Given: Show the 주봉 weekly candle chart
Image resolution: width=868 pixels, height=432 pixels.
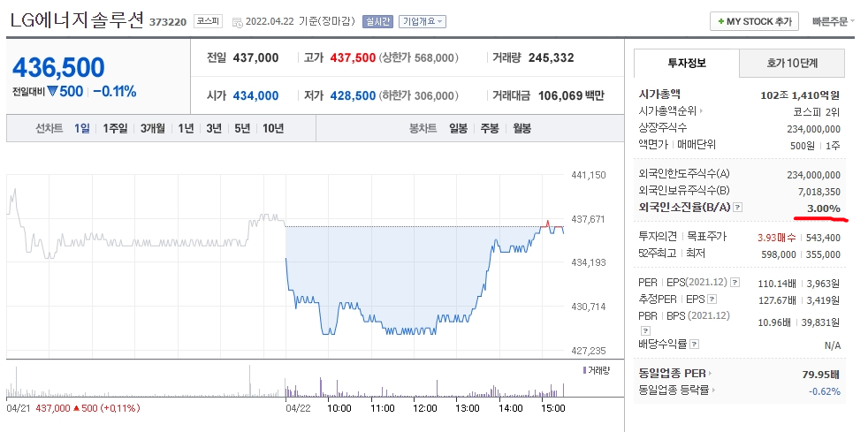Looking at the screenshot, I should click(490, 128).
